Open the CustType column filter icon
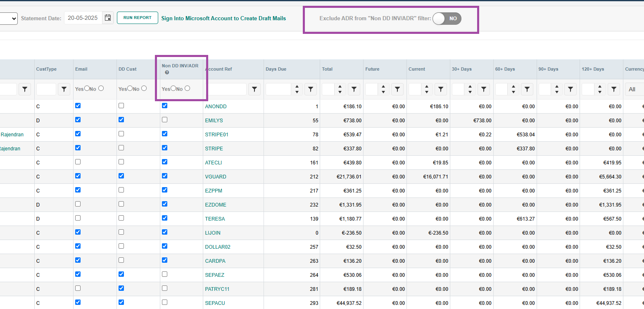Viewport: 644px width, 309px height. [64, 89]
